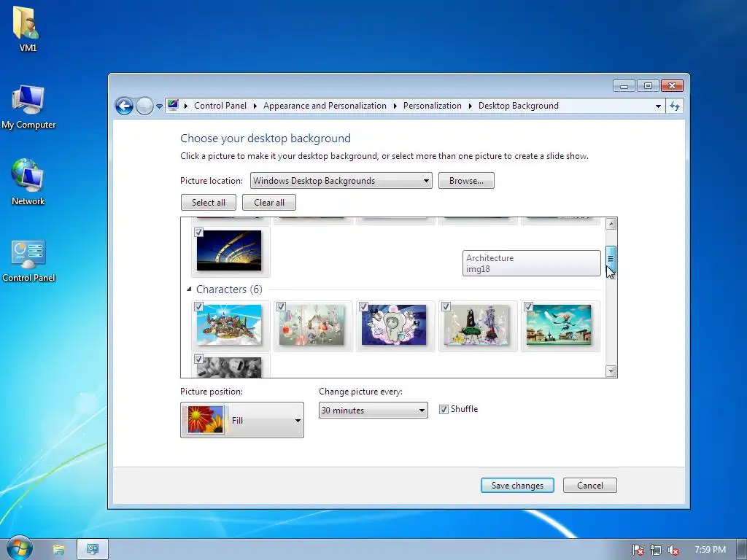Image resolution: width=747 pixels, height=560 pixels.
Task: Select the teal sky village thumbnail
Action: pos(559,325)
